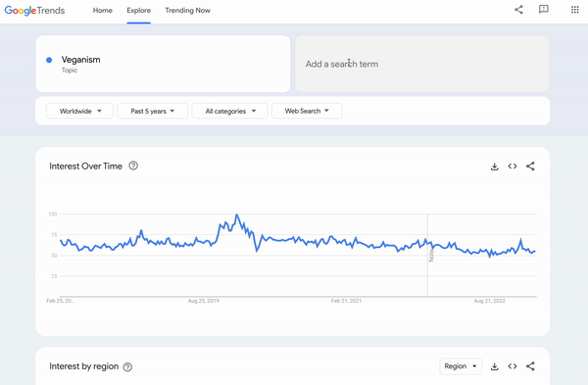Viewport: 588px width, 385px height.
Task: Open the Home tab
Action: [102, 11]
